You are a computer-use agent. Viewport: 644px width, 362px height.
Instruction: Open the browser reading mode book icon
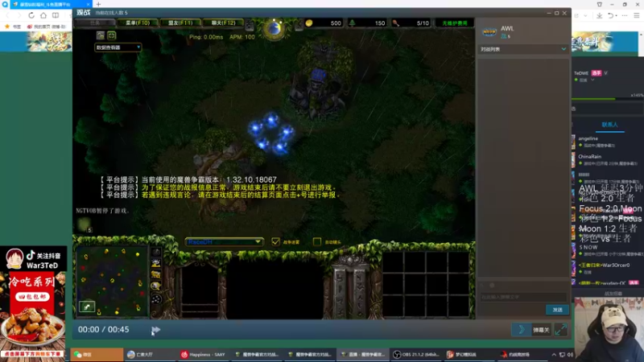[56, 15]
